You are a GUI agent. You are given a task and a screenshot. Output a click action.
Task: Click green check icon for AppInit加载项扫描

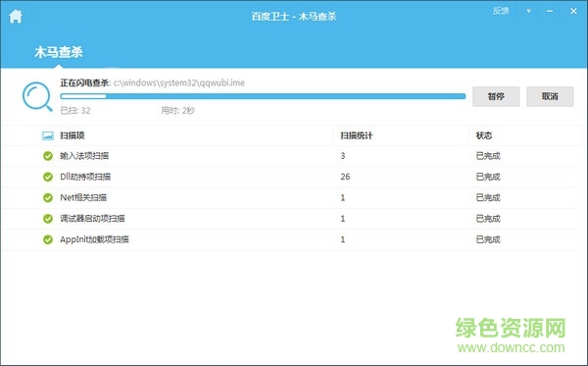tap(48, 239)
